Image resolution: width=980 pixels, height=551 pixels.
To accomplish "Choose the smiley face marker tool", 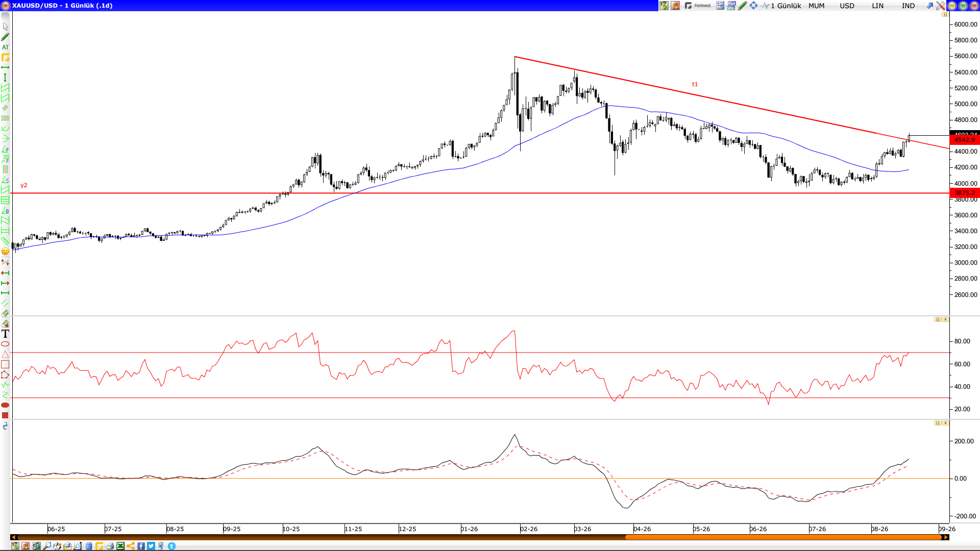I will click(x=6, y=252).
